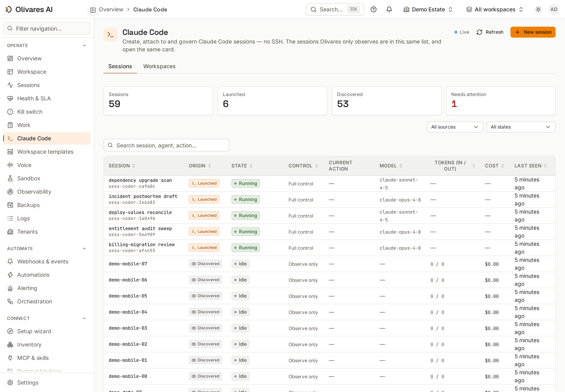Open the help question mark icon
Screen dimensions: 565x392
click(x=374, y=10)
